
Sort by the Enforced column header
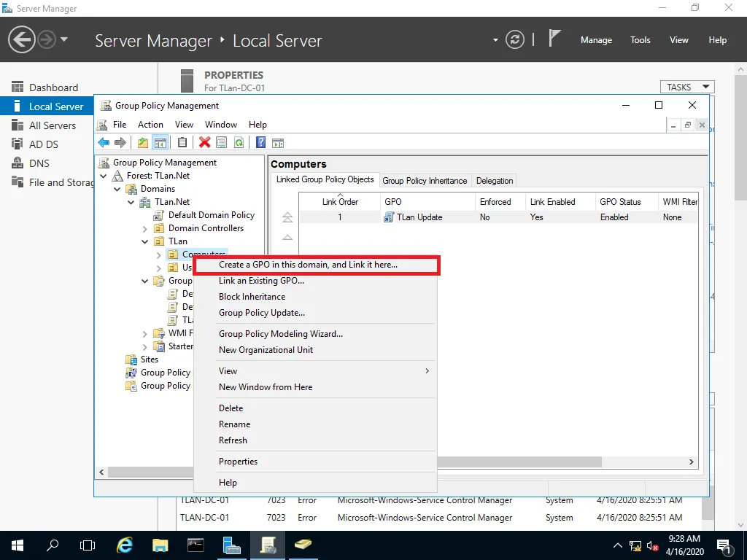[x=500, y=201]
